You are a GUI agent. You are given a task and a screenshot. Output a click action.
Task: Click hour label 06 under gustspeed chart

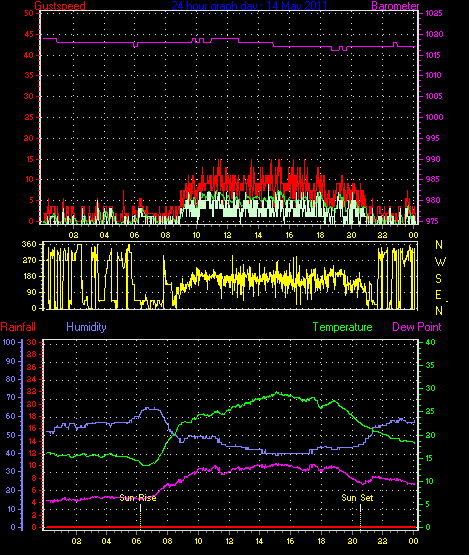135,235
